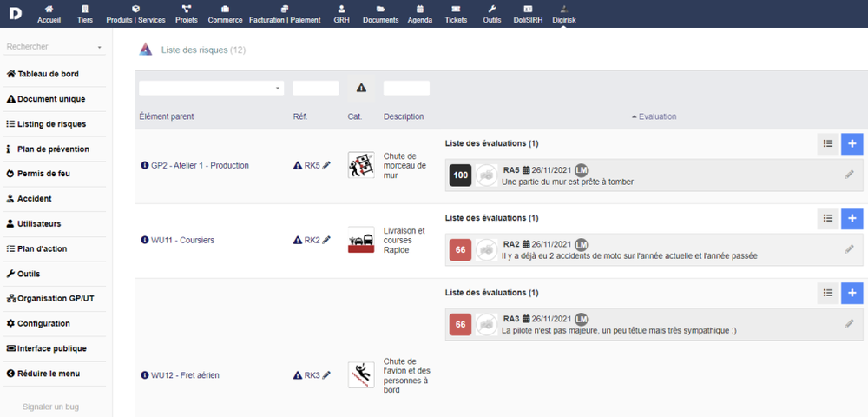The image size is (868, 417).
Task: Open Document unique in sidebar
Action: [x=46, y=99]
